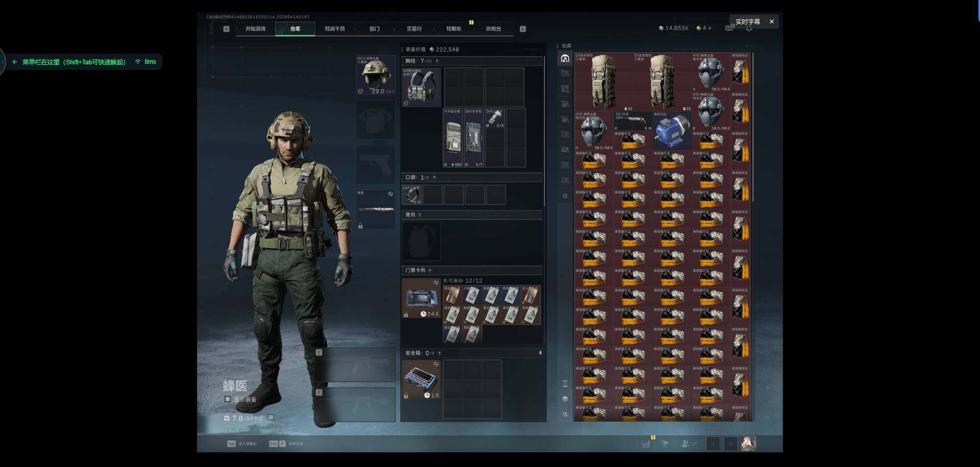Image resolution: width=980 pixels, height=467 pixels.
Task: Click the Ctrl F shortcut button
Action: pos(286,443)
